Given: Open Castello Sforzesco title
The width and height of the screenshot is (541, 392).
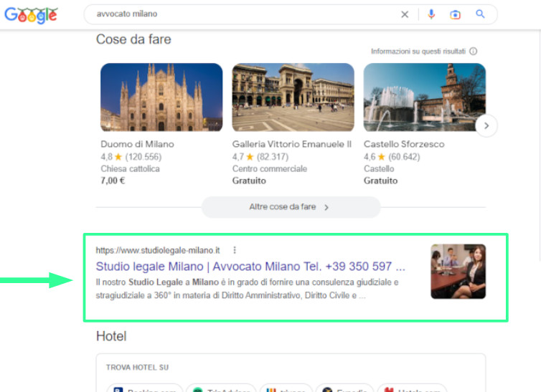Looking at the screenshot, I should pos(404,144).
